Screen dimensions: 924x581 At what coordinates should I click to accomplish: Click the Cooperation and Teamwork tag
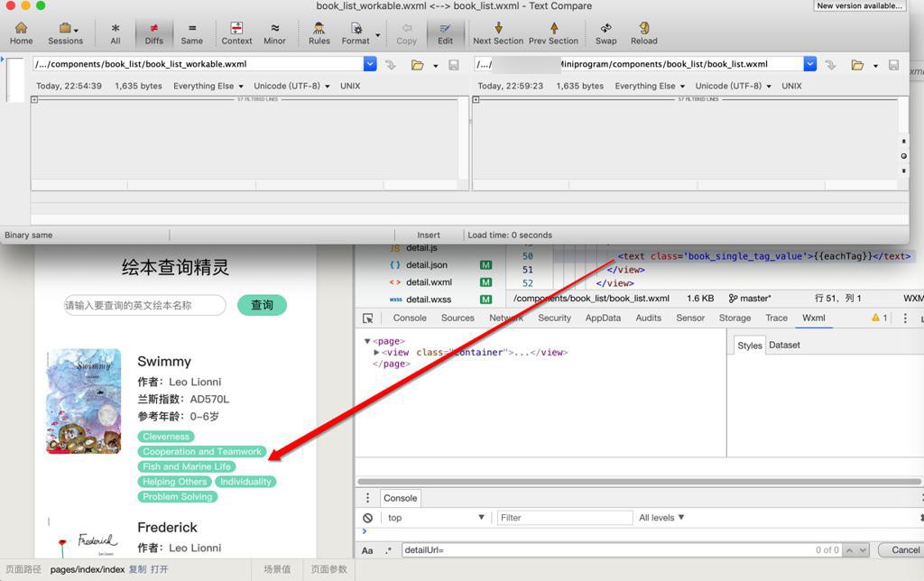tap(202, 451)
